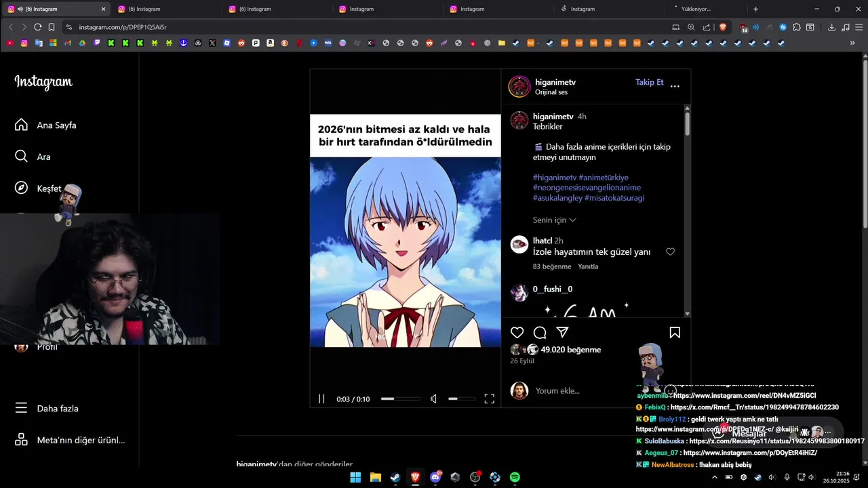Image resolution: width=868 pixels, height=488 pixels.
Task: Open Meta'nın diğer ürünleri menu
Action: click(x=70, y=440)
